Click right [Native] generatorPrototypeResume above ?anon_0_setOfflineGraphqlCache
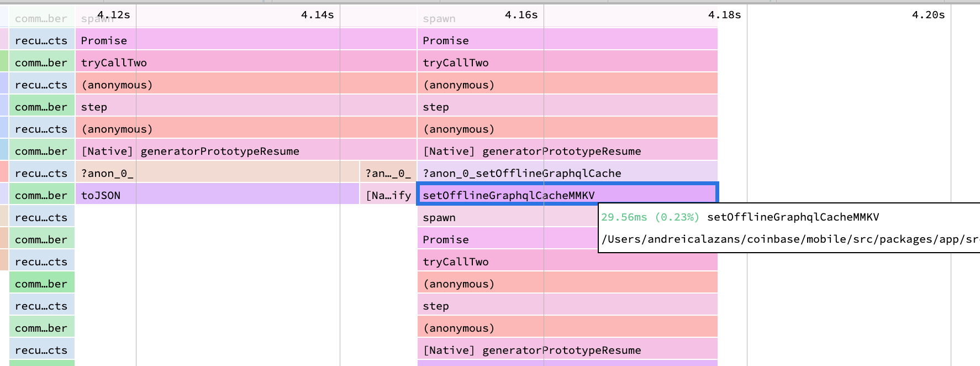The image size is (980, 366). [567, 150]
